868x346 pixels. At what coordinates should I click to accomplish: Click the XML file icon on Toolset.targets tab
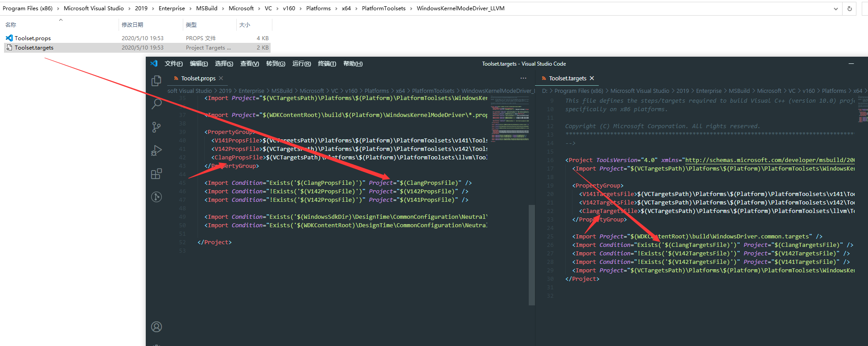[544, 79]
